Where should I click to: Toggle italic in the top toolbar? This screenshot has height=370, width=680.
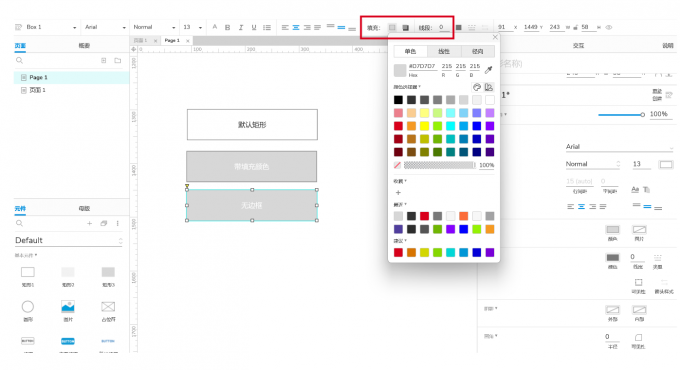241,27
